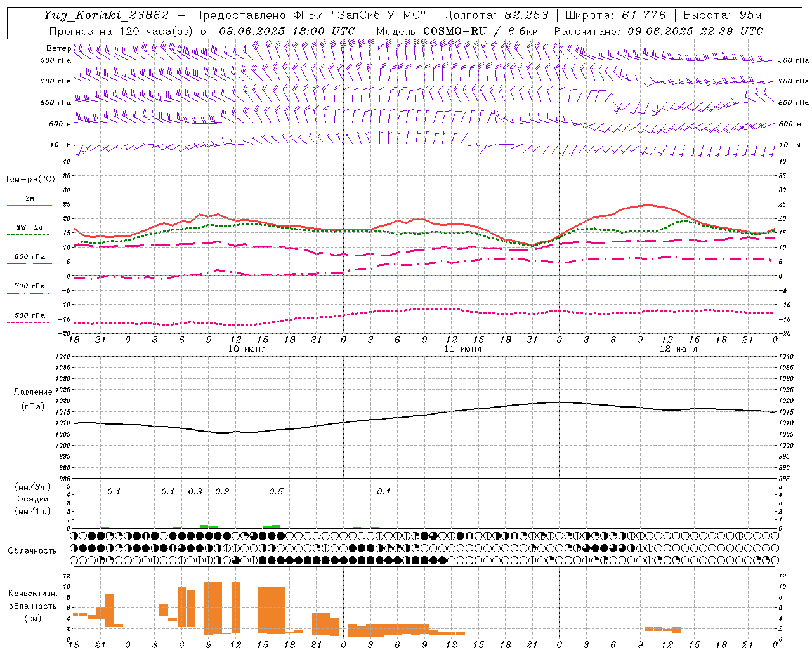Click the Ветер panel label
812x650 pixels.
58,48
